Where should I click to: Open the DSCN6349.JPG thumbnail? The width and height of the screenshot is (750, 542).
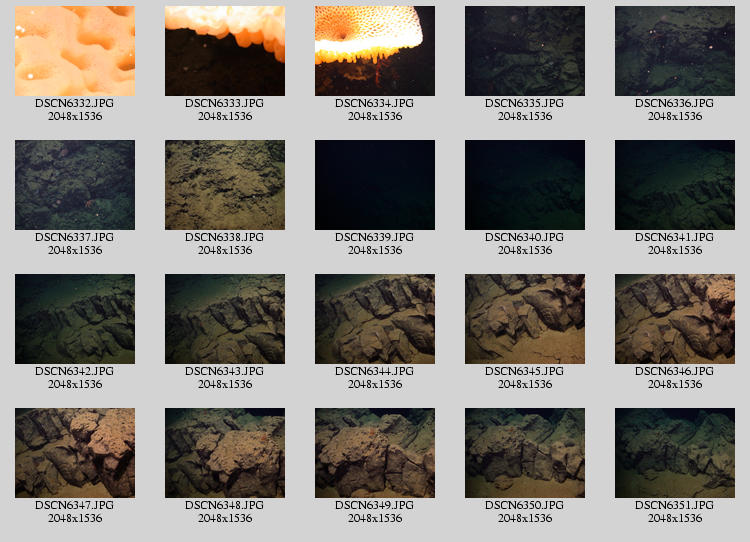[375, 453]
